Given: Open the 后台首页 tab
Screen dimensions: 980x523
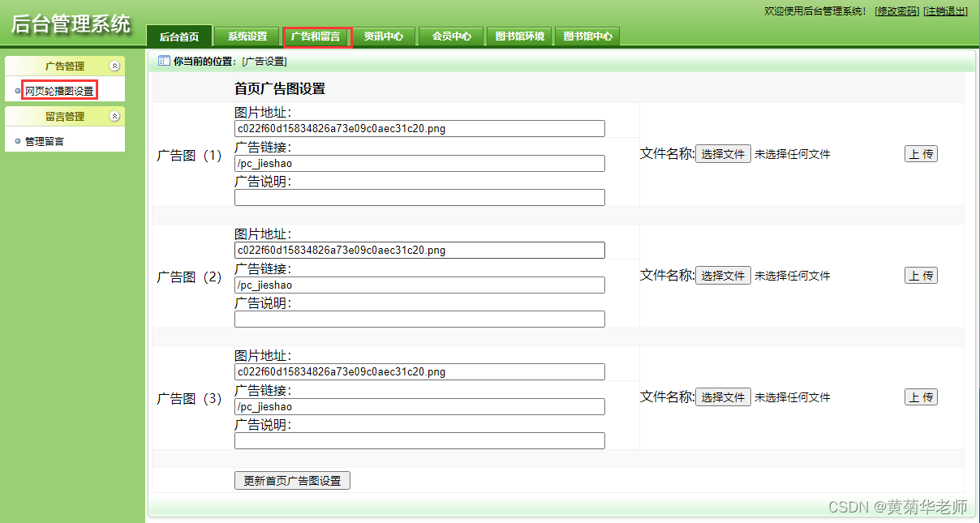Looking at the screenshot, I should 179,36.
